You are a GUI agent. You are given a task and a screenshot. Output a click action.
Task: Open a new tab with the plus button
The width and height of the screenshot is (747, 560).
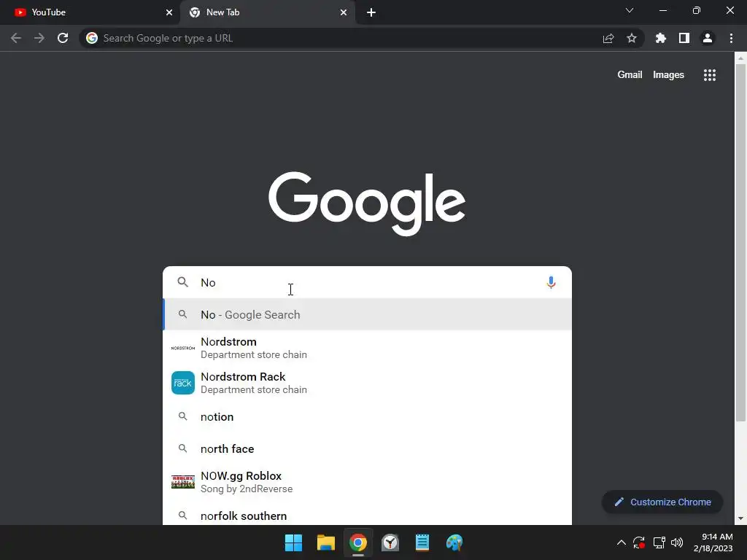coord(371,12)
